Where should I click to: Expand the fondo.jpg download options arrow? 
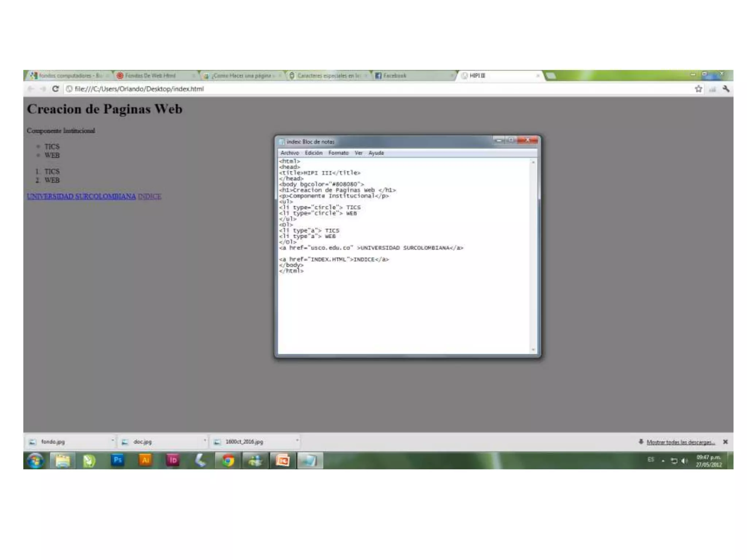[112, 441]
